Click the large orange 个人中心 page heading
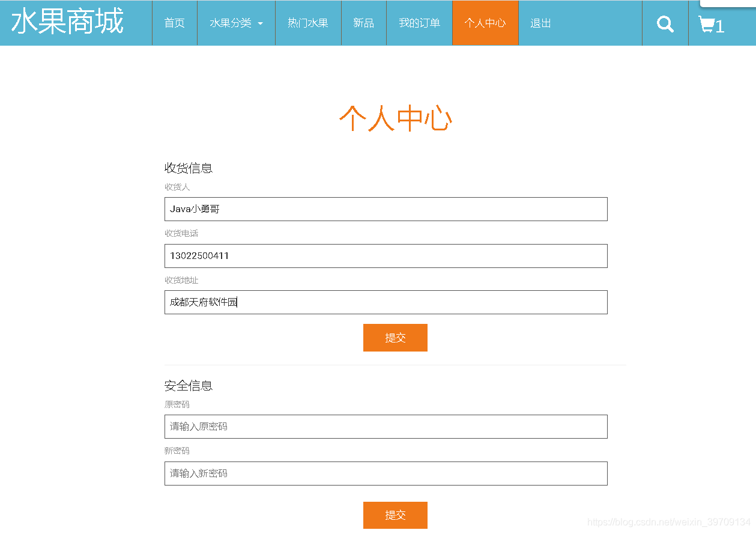Viewport: 756px width, 533px height. 395,118
